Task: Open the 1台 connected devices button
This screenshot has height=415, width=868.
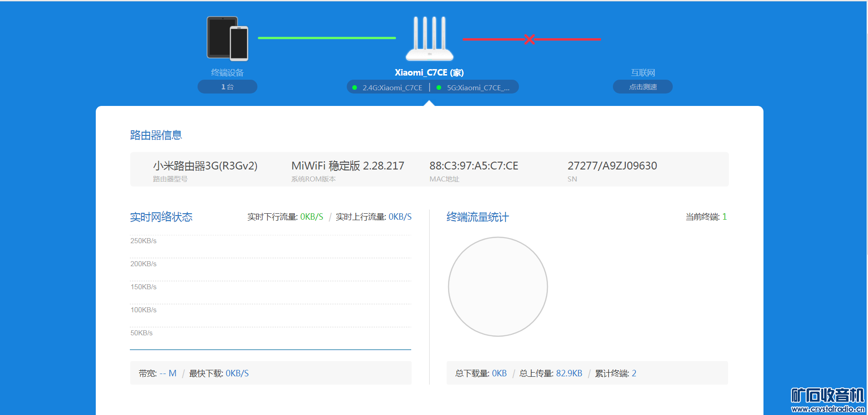Action: 227,87
